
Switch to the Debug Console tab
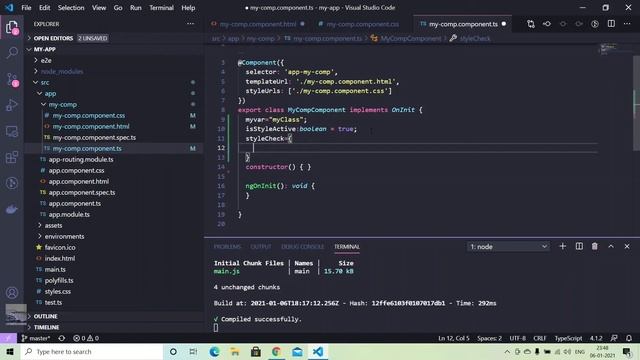[302, 247]
